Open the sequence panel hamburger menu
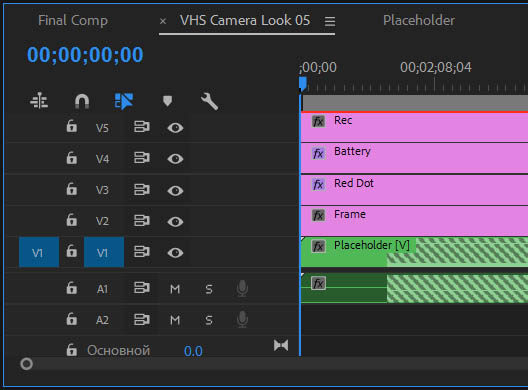 pyautogui.click(x=330, y=22)
